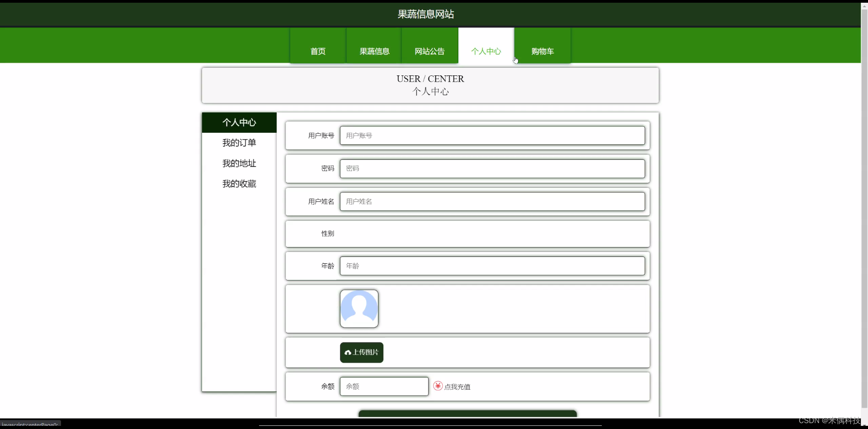Select 个人中心 in the sidebar menu
Viewport: 868px width, 429px height.
coord(239,122)
